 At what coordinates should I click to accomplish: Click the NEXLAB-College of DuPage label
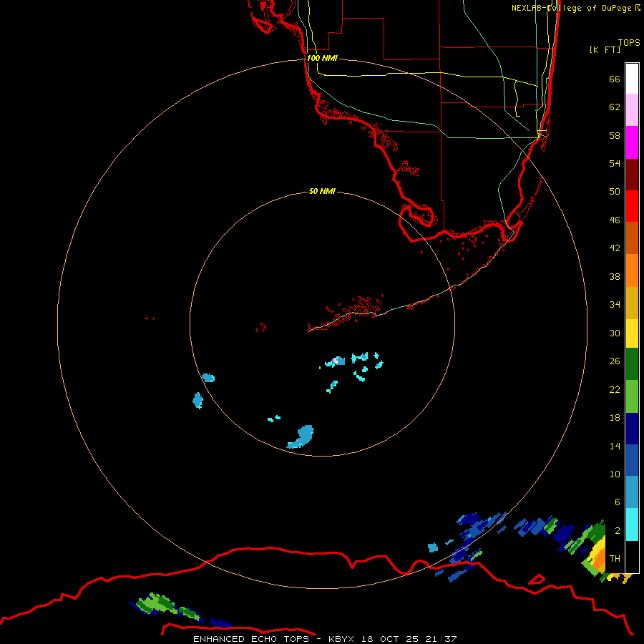[572, 8]
